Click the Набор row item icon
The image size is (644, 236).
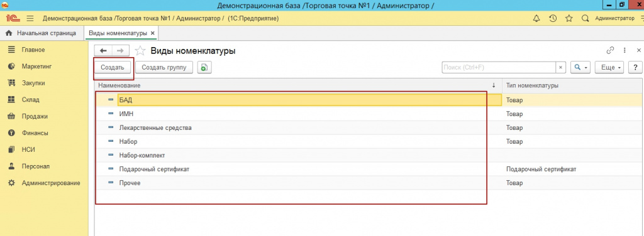[x=111, y=141]
